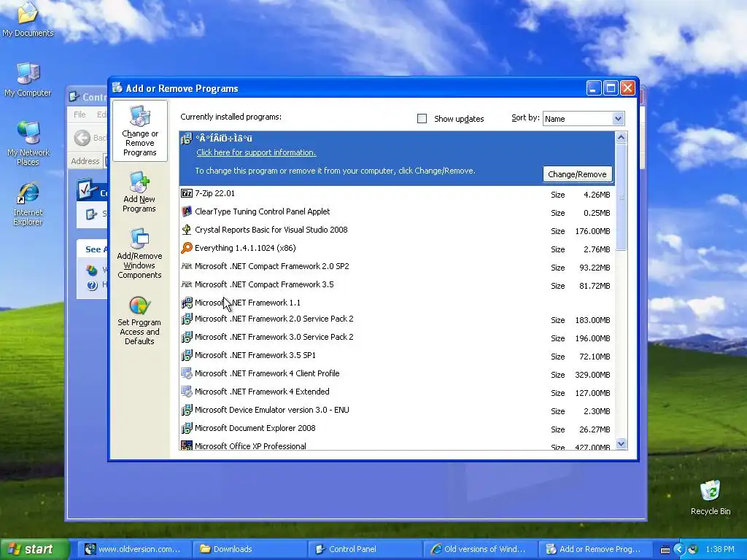Select the Internet Explorer desktop shortcut
The image size is (747, 560).
click(28, 203)
